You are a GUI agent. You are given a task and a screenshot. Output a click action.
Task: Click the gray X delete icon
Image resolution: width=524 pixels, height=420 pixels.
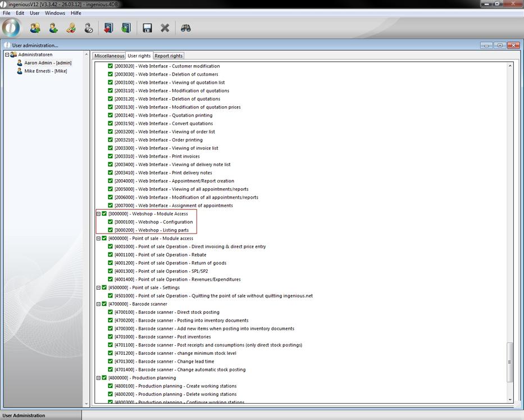point(165,28)
